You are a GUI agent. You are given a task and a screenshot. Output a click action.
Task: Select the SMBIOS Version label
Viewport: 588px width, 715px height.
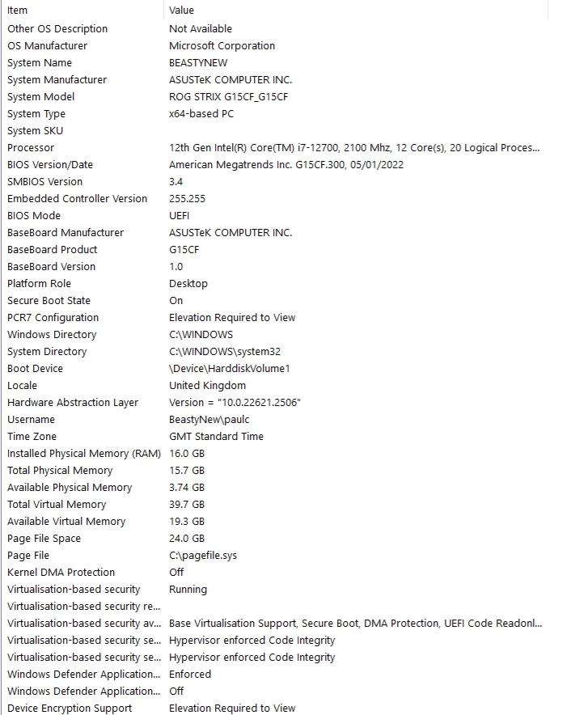click(x=44, y=181)
